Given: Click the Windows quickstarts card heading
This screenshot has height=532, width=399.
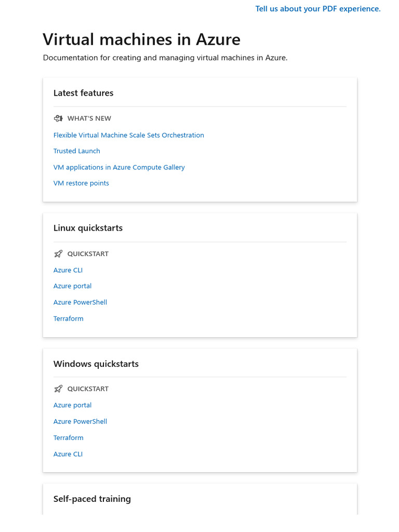Looking at the screenshot, I should coord(96,364).
